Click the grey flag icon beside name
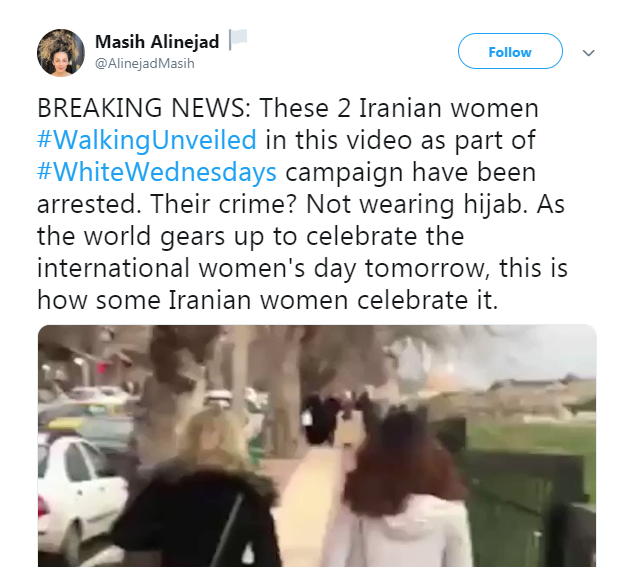This screenshot has width=617, height=567. click(238, 39)
